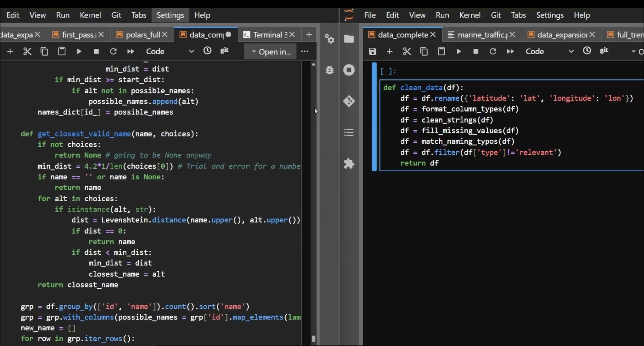
Task: Open cell type Code dropdown in left notebook
Action: [x=170, y=51]
